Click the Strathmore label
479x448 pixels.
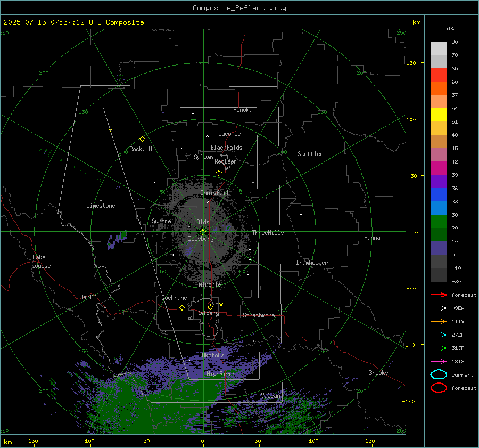(259, 315)
